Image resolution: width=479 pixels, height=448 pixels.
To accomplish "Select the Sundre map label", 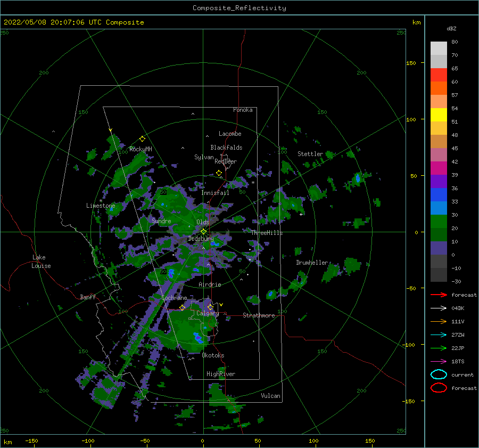I will [161, 221].
